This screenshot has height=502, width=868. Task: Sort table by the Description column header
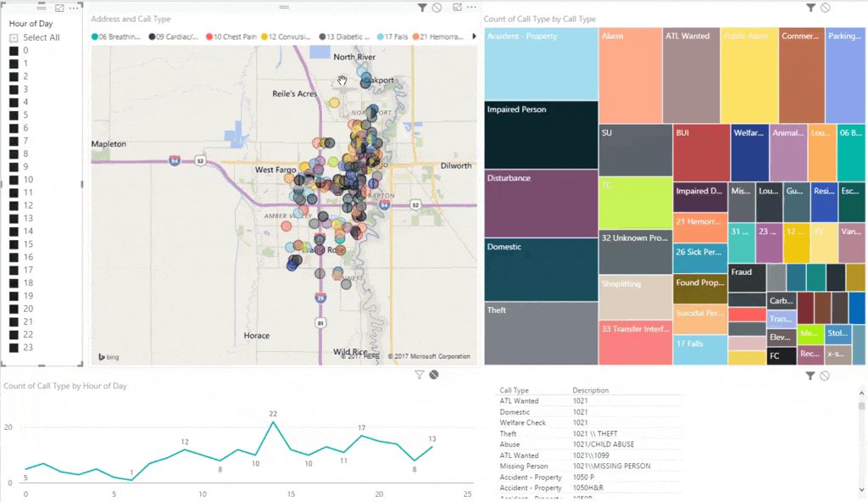(590, 391)
